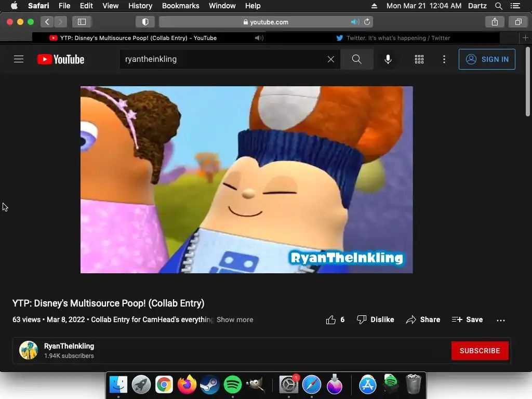Open the YouTube apps grid icon
Screen dimensions: 532x399
point(419,59)
